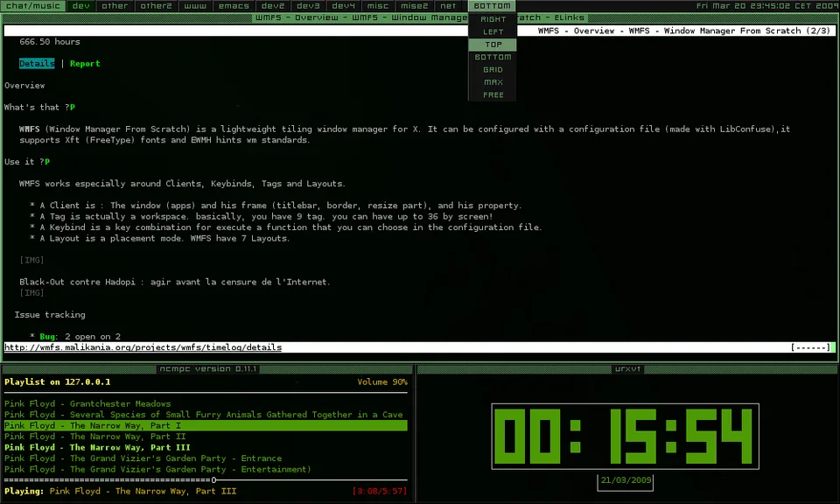Screen dimensions: 840x504
Task: Switch to the dev2 tag
Action: tap(273, 6)
